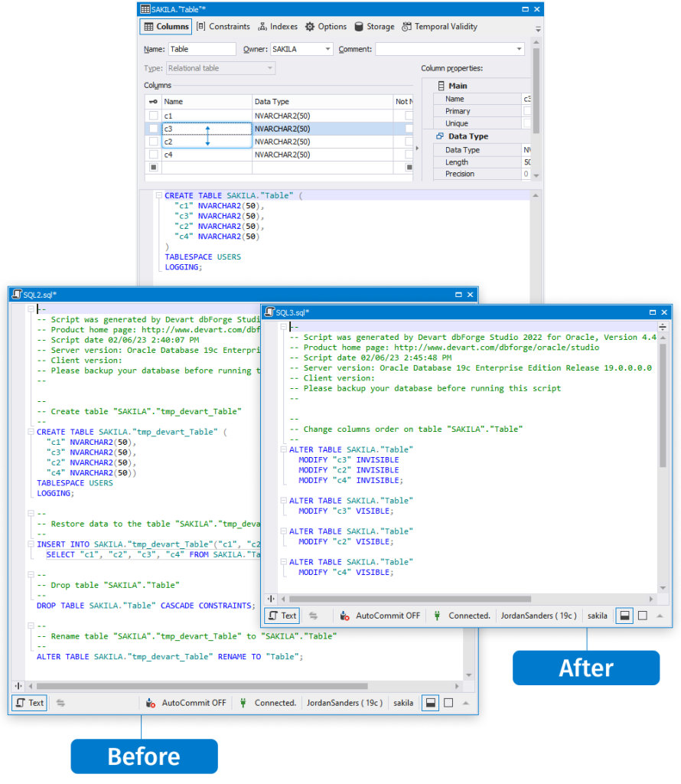681x784 pixels.
Task: Toggle the Unique property checkbox
Action: [x=526, y=123]
